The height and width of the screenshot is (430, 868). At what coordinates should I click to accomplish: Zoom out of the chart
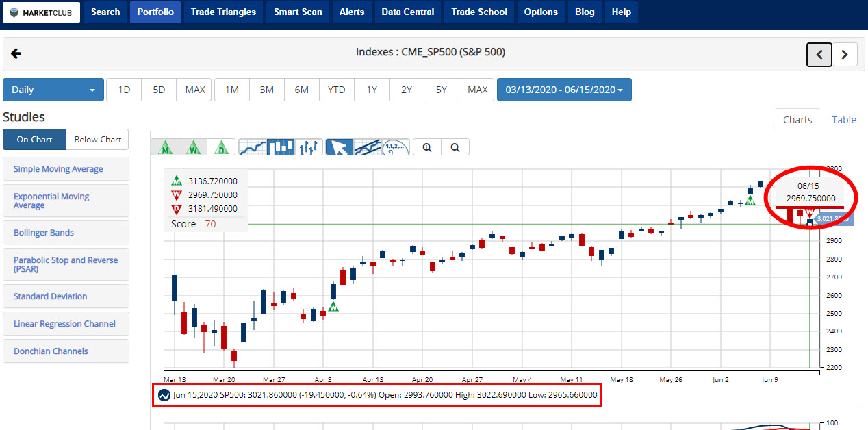coord(455,147)
